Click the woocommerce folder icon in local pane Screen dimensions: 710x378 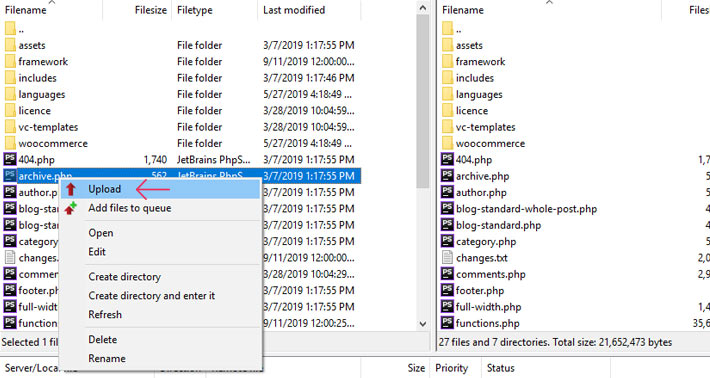10,143
